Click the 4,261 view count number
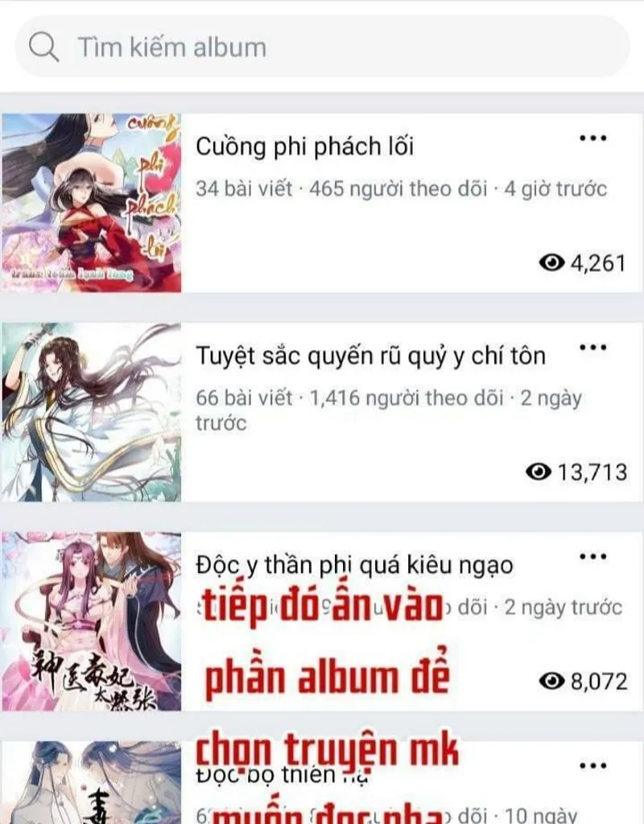The width and height of the screenshot is (644, 824). [x=599, y=263]
